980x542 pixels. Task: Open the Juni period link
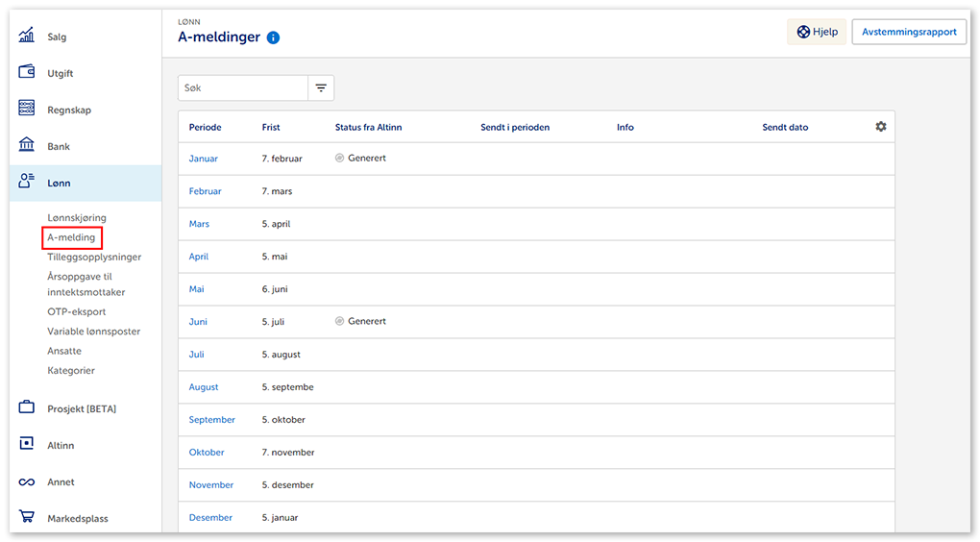[198, 322]
